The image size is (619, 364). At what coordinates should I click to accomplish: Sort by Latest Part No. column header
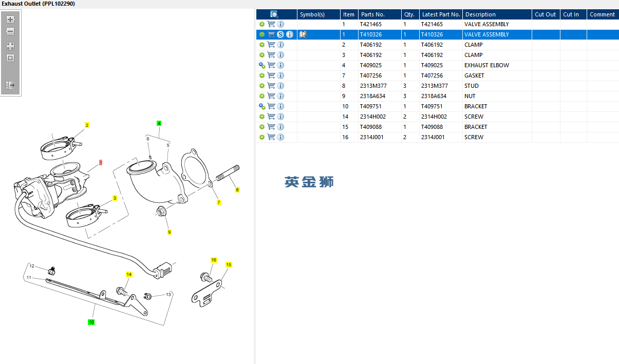(441, 14)
